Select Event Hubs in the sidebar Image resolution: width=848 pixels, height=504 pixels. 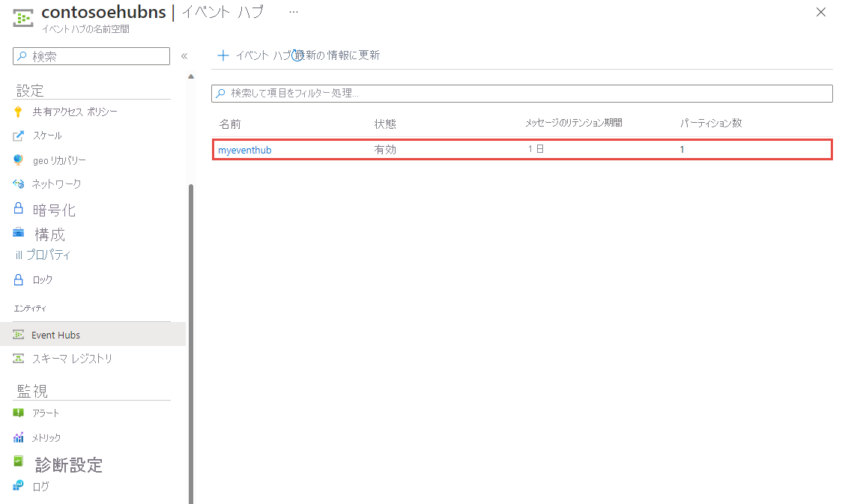[x=93, y=335]
